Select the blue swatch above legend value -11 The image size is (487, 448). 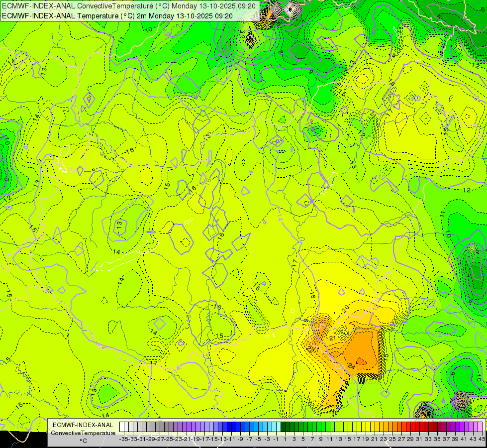point(230,427)
